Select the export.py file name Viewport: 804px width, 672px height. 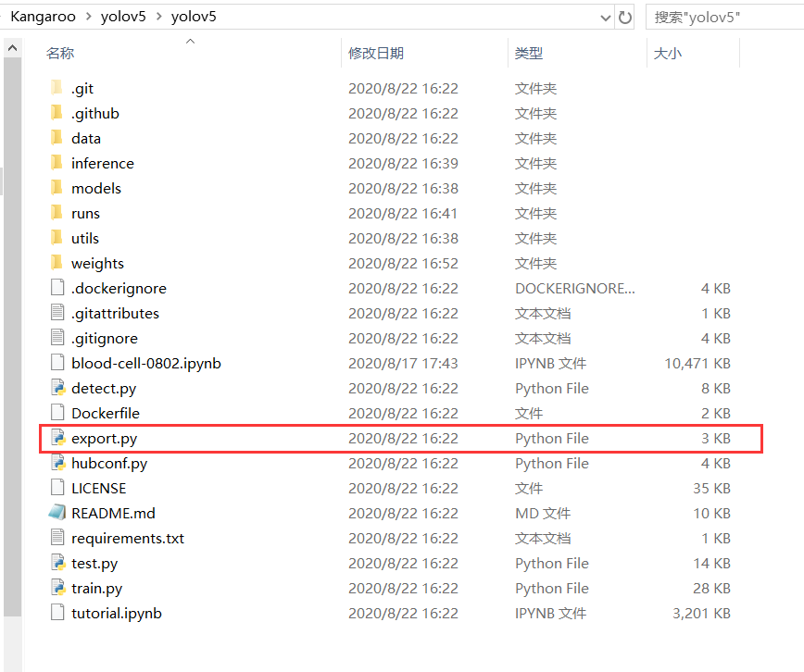coord(105,438)
